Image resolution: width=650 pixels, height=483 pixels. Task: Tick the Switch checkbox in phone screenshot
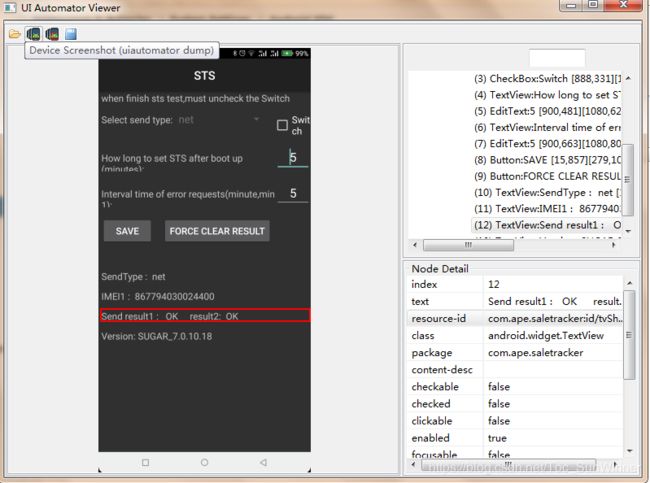[282, 125]
